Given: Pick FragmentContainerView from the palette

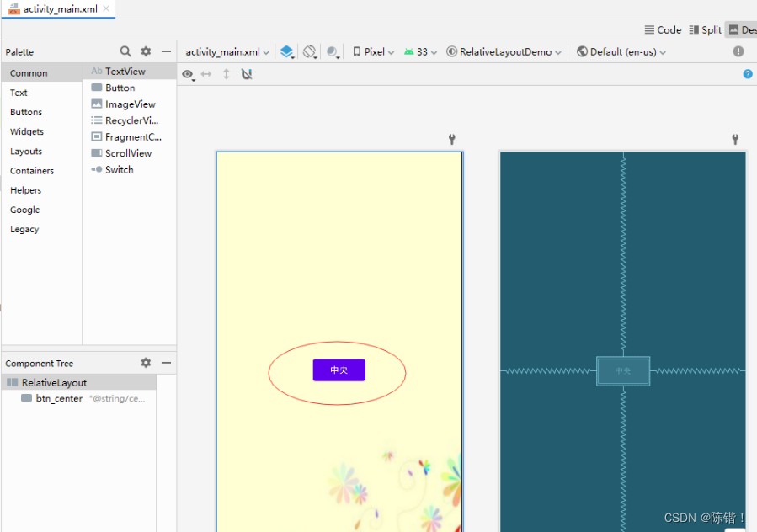Looking at the screenshot, I should (x=129, y=136).
